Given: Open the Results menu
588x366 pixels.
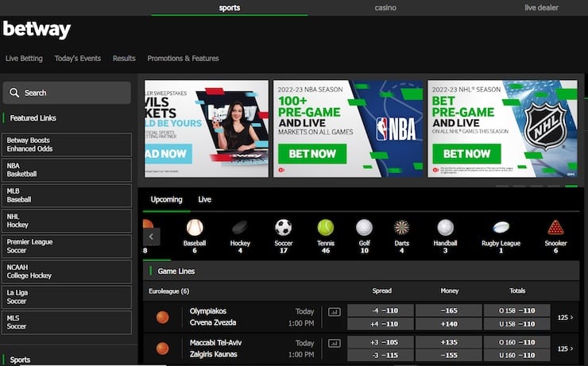Looking at the screenshot, I should (x=124, y=59).
